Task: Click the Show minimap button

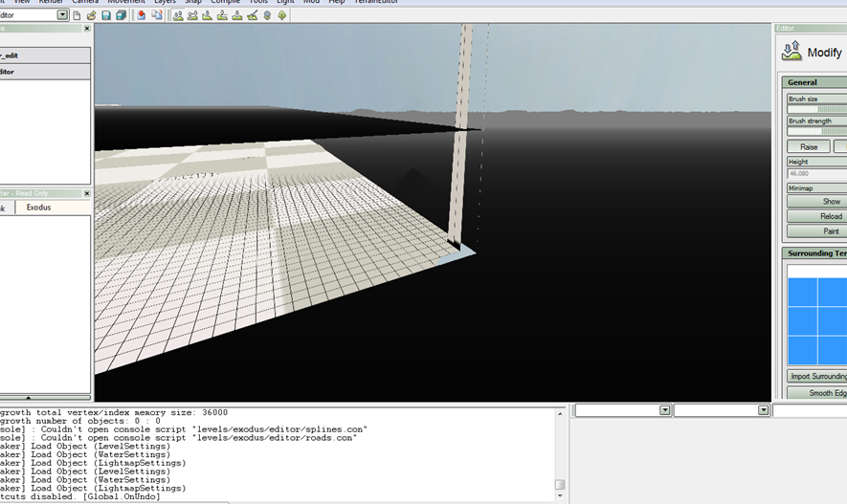Action: [x=830, y=202]
